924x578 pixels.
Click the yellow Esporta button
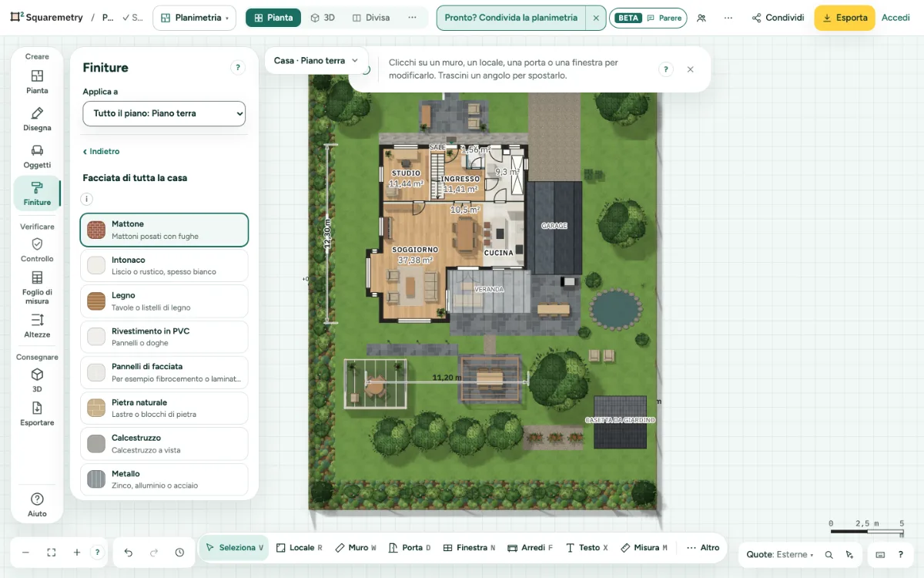click(845, 18)
